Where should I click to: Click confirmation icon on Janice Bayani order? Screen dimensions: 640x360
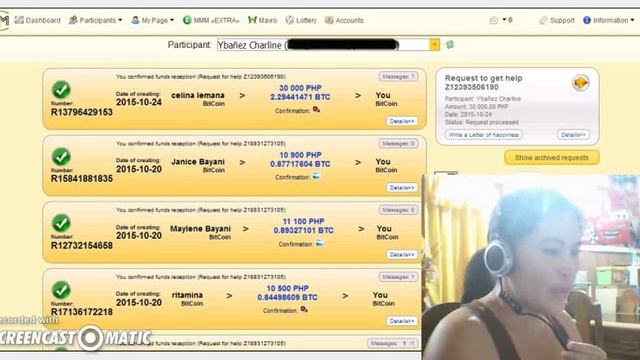[316, 176]
